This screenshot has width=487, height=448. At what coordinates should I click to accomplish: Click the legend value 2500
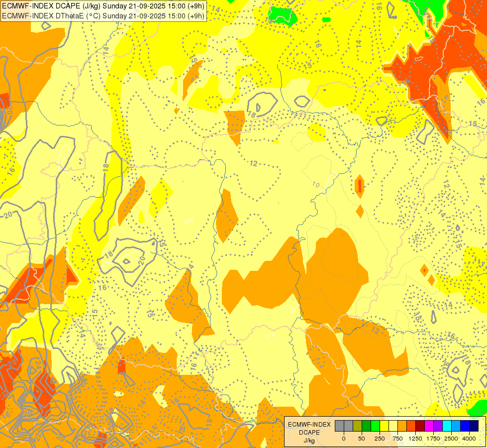(x=451, y=439)
